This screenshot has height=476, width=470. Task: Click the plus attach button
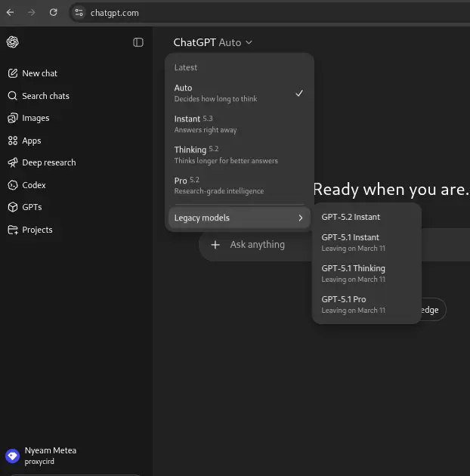click(x=215, y=245)
